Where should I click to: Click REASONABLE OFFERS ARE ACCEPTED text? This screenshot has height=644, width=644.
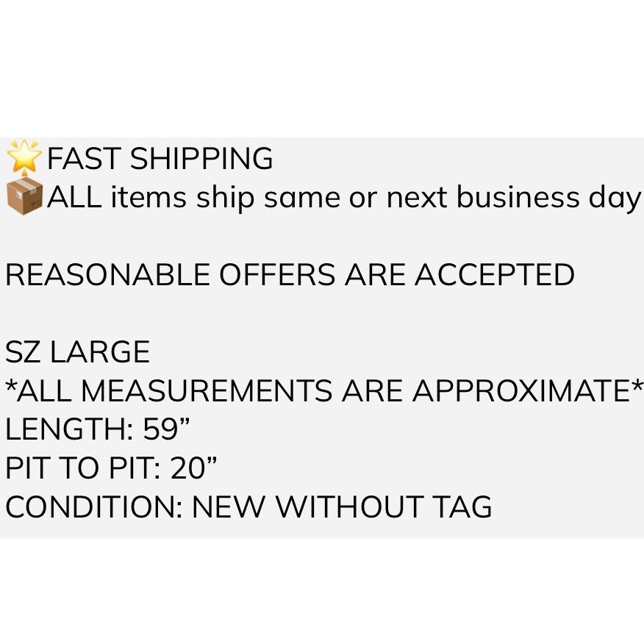290,274
